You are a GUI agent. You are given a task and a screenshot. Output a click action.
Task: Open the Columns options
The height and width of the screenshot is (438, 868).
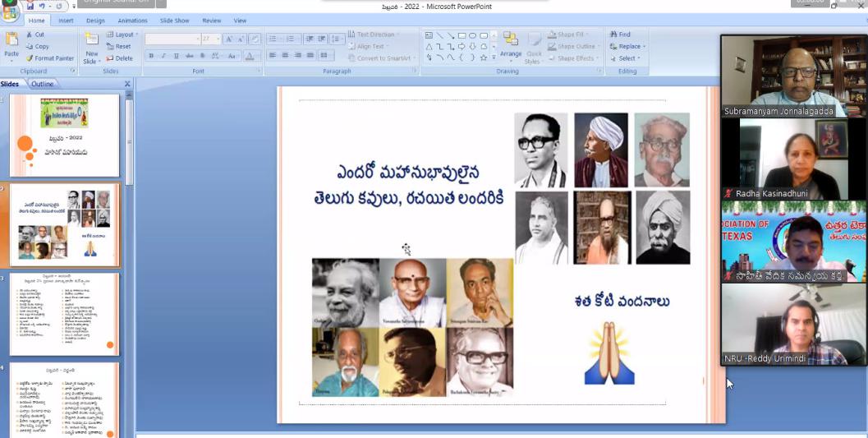click(x=325, y=55)
